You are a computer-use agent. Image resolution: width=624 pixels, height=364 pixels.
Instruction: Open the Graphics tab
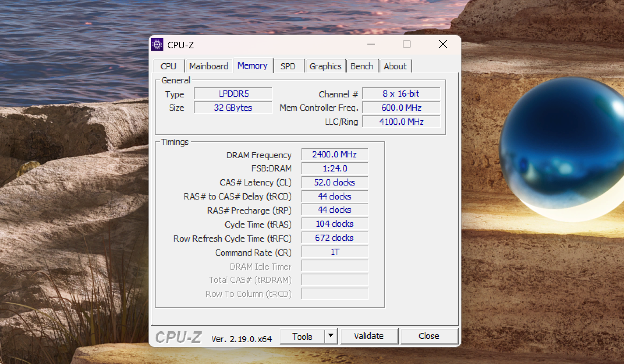click(x=325, y=66)
